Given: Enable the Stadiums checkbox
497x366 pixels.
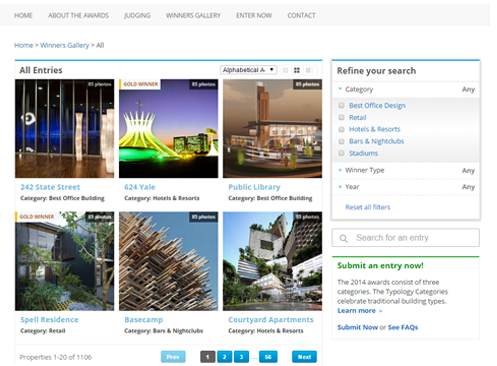Looking at the screenshot, I should tap(341, 153).
